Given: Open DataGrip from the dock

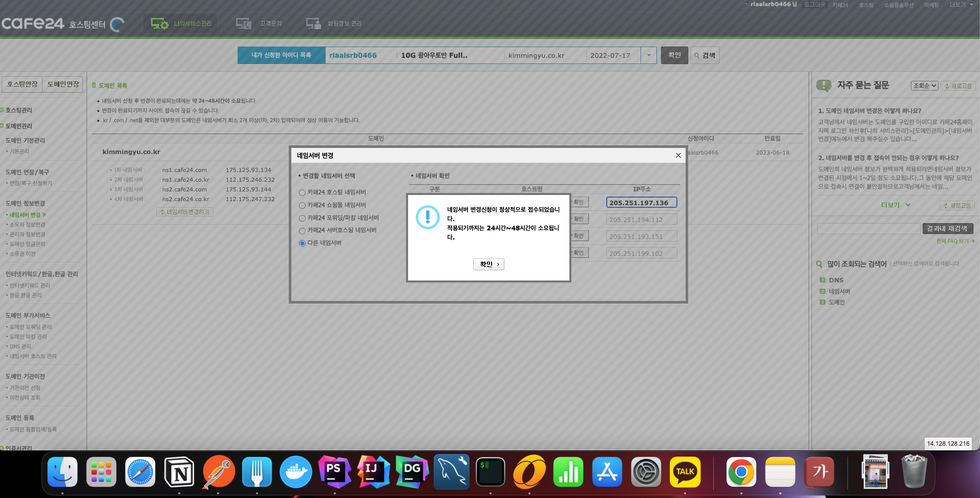Looking at the screenshot, I should click(413, 472).
